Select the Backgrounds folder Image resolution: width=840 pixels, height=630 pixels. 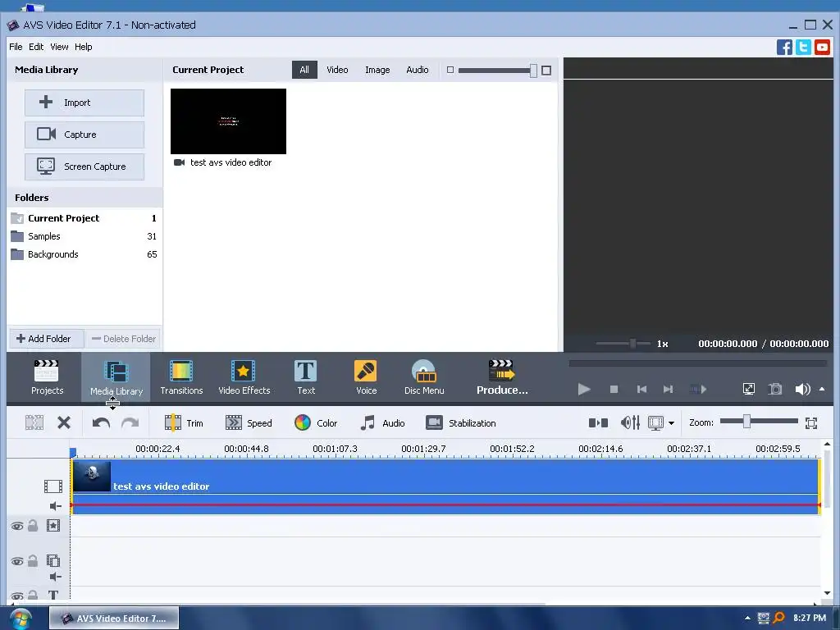pyautogui.click(x=84, y=254)
